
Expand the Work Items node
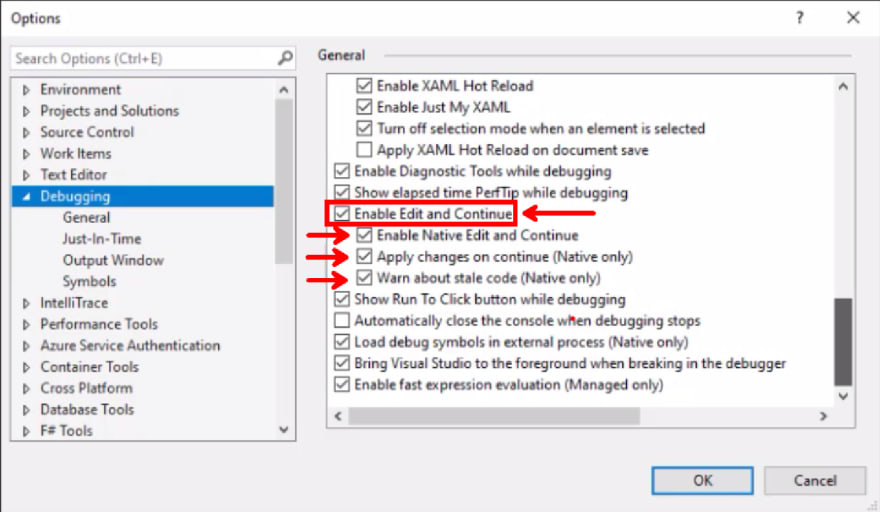pyautogui.click(x=26, y=154)
